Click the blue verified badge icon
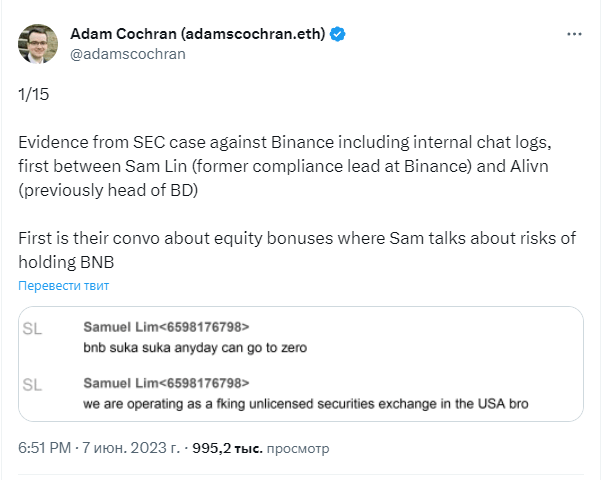The height and width of the screenshot is (480, 603). point(338,34)
